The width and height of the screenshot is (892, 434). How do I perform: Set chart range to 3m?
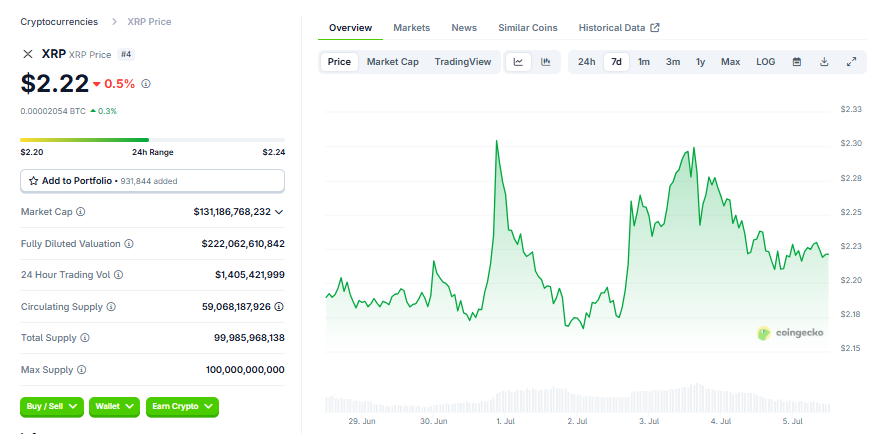(673, 62)
